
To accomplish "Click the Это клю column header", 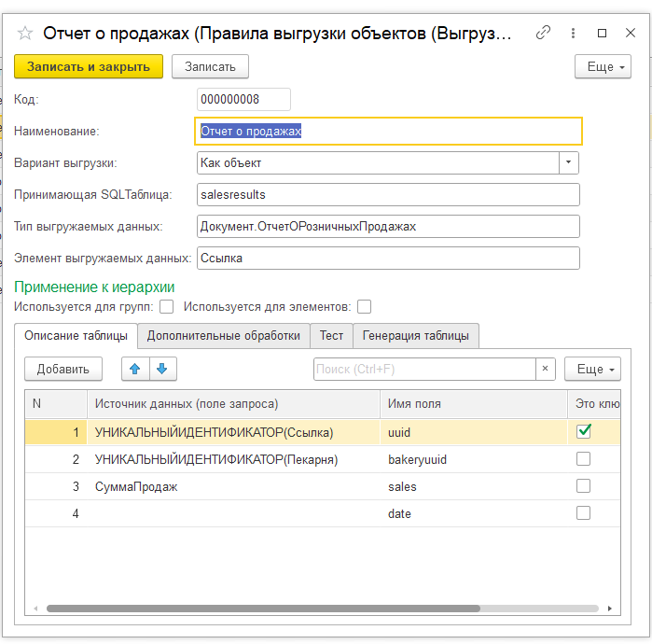I will point(594,404).
